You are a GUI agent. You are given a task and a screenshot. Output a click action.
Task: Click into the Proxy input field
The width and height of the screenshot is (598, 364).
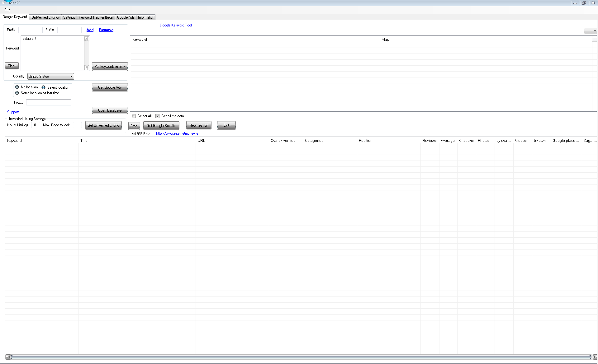coord(49,102)
